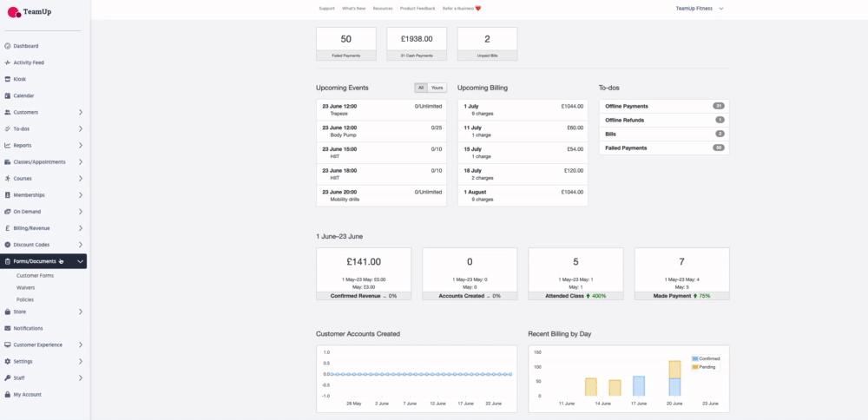Viewport: 868px width, 420px height.
Task: Switch Upcoming Events filter to Yours
Action: coord(437,88)
